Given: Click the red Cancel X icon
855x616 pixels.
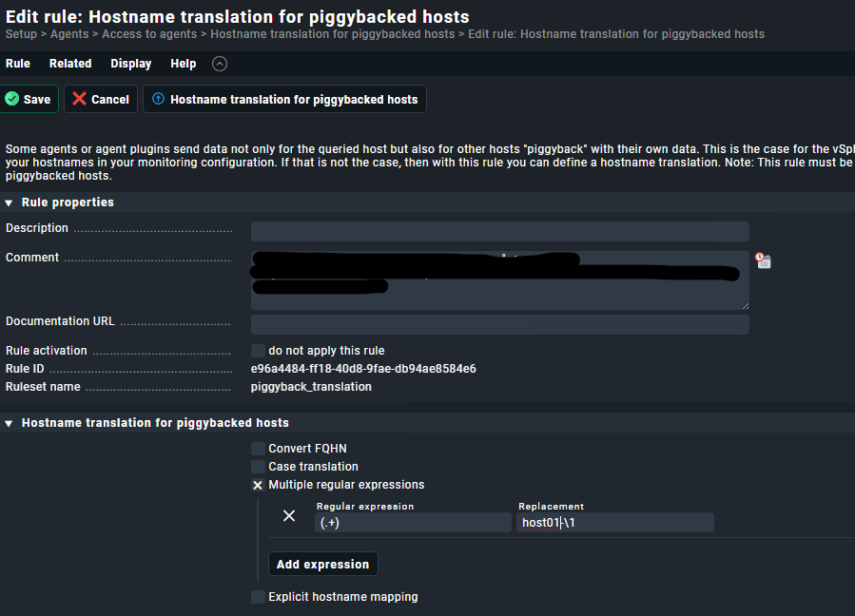Looking at the screenshot, I should tap(80, 99).
